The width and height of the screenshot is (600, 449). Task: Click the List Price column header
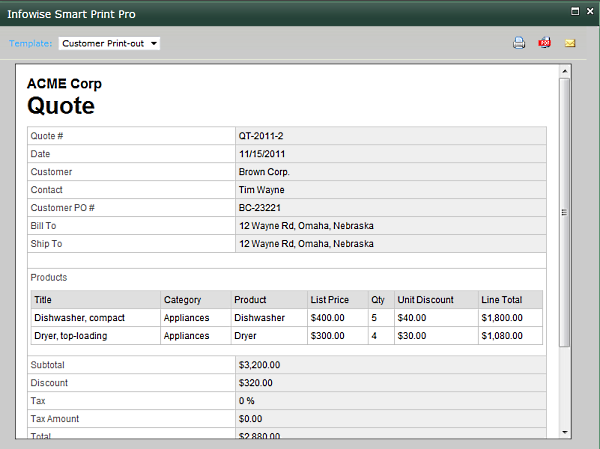[330, 300]
